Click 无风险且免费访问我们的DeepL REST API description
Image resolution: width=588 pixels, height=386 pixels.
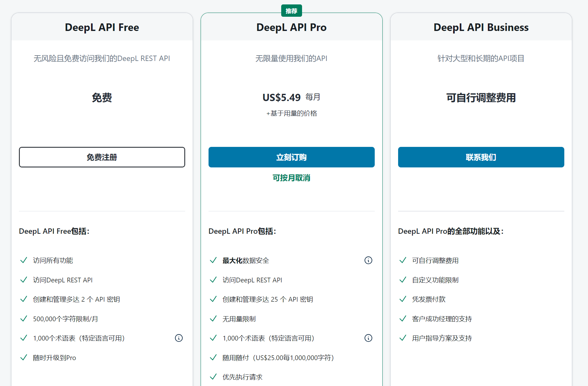(102, 58)
